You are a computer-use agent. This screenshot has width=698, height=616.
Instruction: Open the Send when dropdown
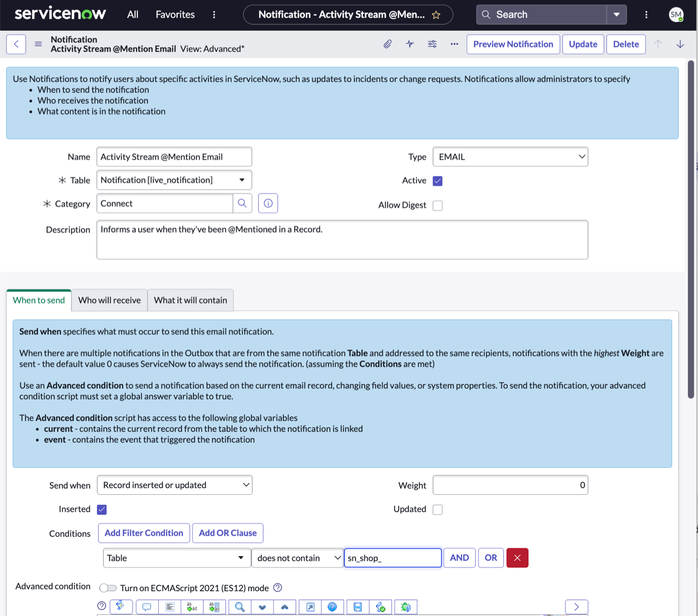click(175, 485)
